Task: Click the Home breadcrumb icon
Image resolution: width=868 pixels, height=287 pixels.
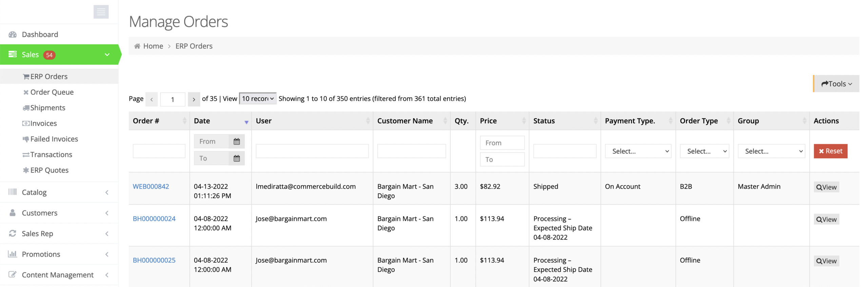Action: click(x=137, y=46)
